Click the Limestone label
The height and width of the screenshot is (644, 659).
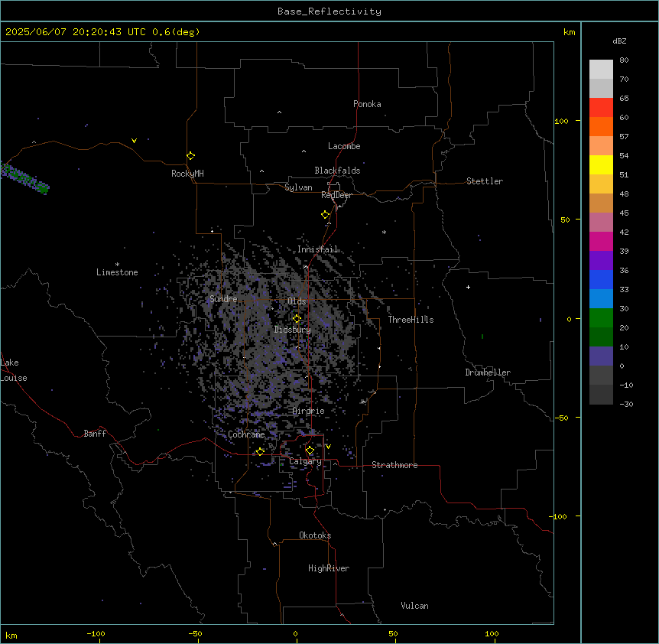click(117, 272)
